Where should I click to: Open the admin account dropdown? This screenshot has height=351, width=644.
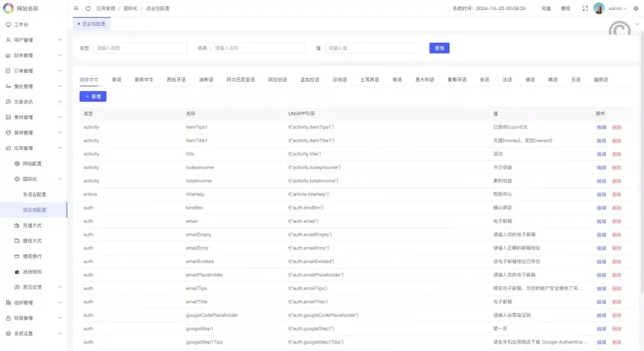617,8
